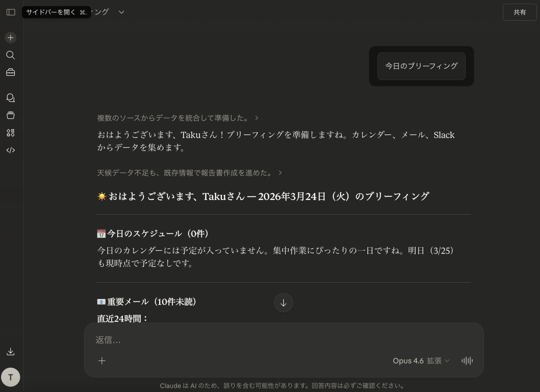Click the 返信 reply input field
540x392 pixels.
pyautogui.click(x=225, y=340)
